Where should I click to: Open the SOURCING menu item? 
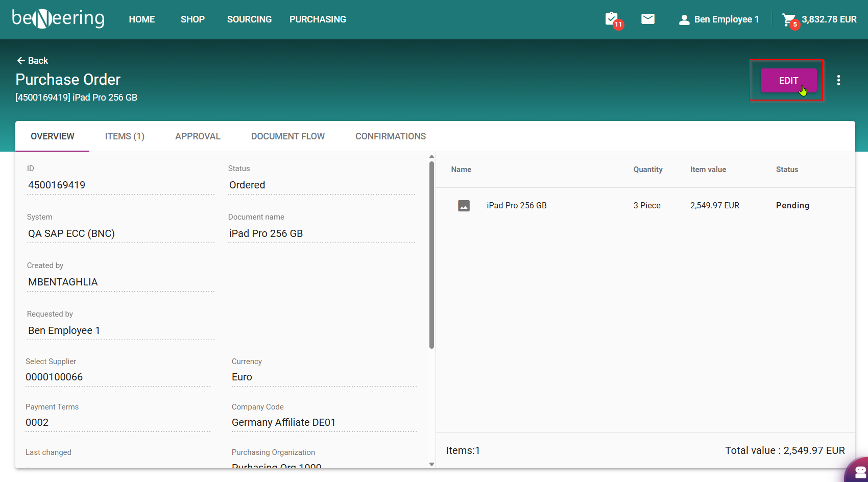(x=249, y=19)
